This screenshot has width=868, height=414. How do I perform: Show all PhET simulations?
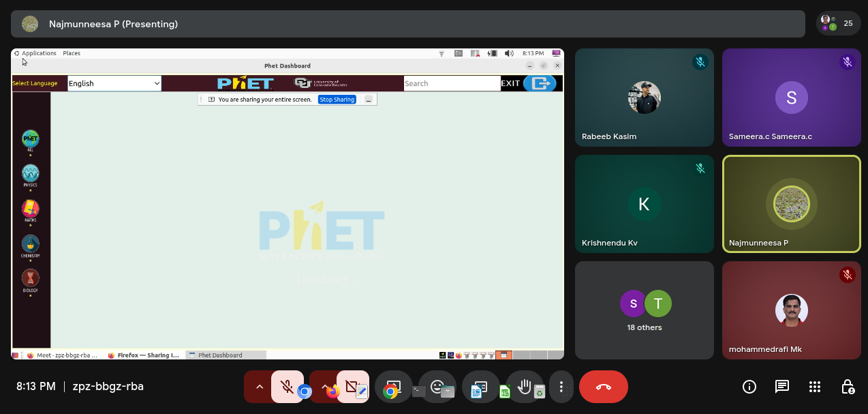pyautogui.click(x=30, y=139)
